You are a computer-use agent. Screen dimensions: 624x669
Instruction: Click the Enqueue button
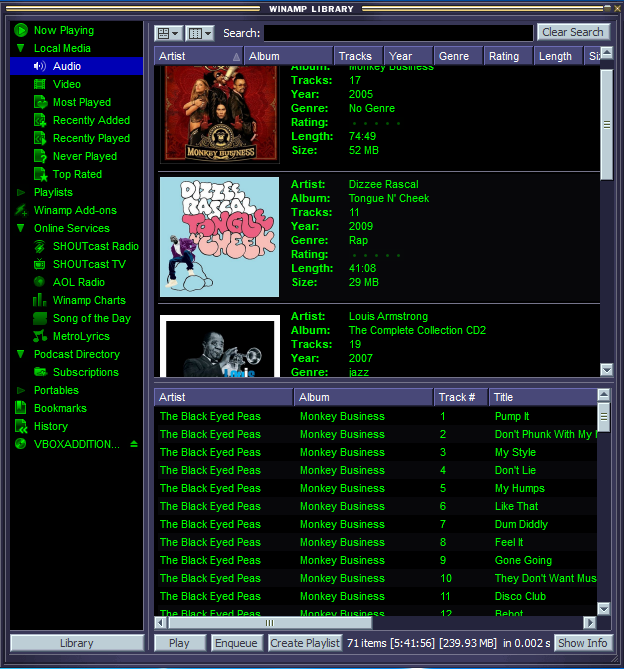tap(236, 643)
